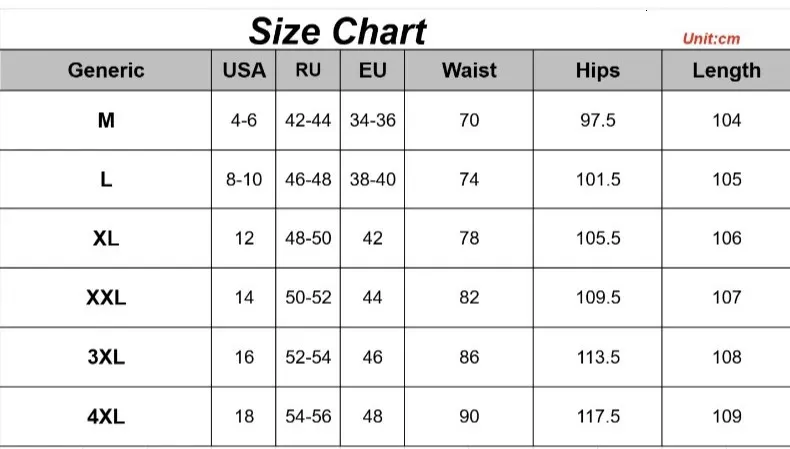Click the Waist column header

pyautogui.click(x=469, y=70)
